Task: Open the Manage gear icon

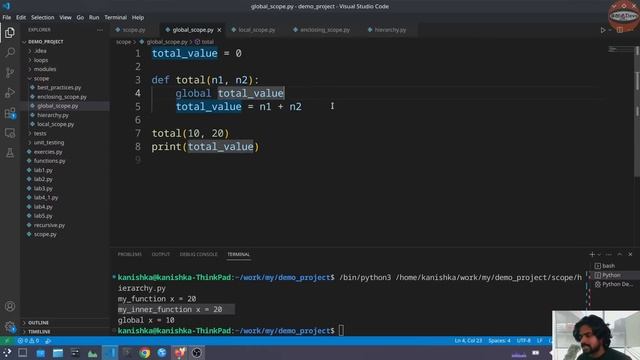Action: 10,327
